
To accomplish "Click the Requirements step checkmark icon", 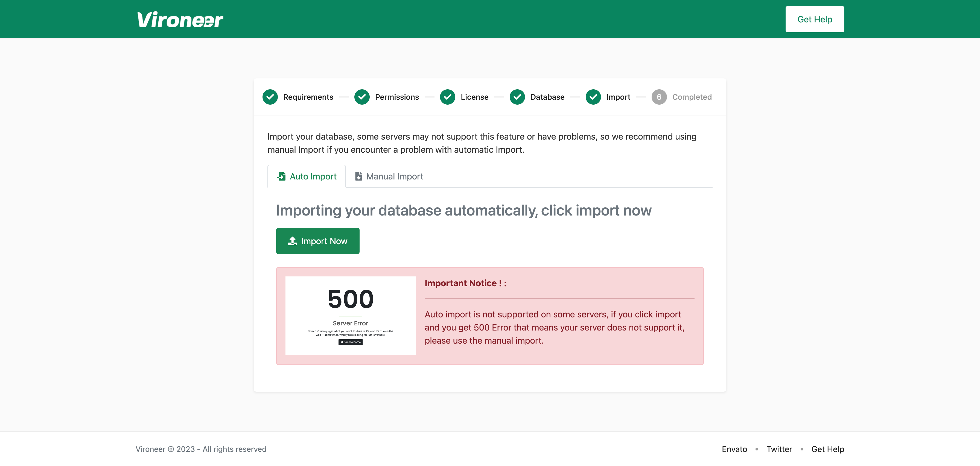I will coord(270,97).
